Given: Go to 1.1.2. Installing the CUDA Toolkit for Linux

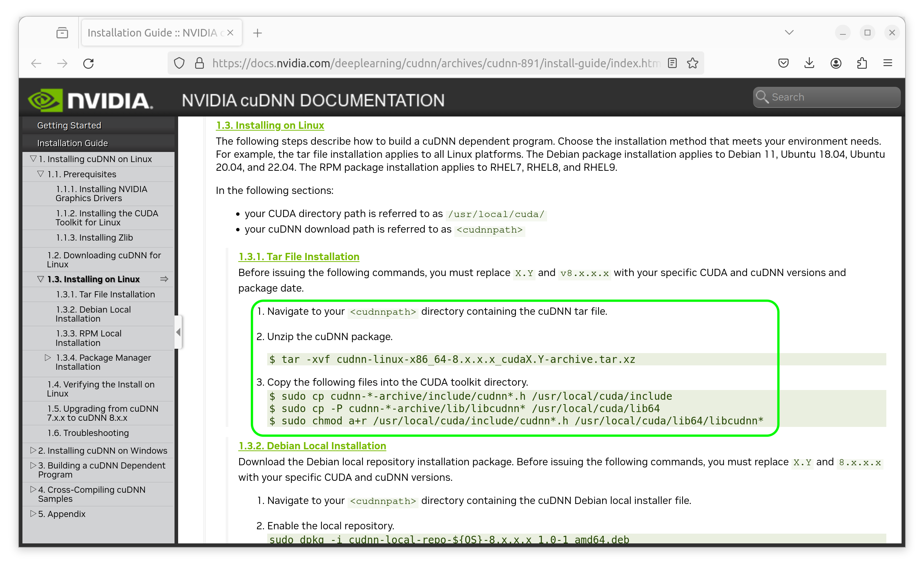Looking at the screenshot, I should [x=107, y=218].
